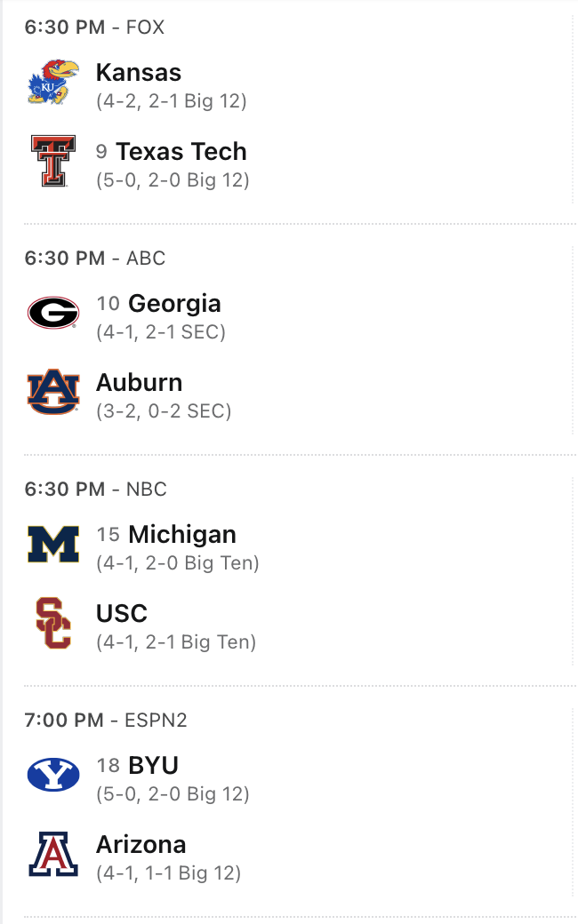Click the BYU oval Y logo
The width and height of the screenshot is (578, 924).
click(x=52, y=775)
